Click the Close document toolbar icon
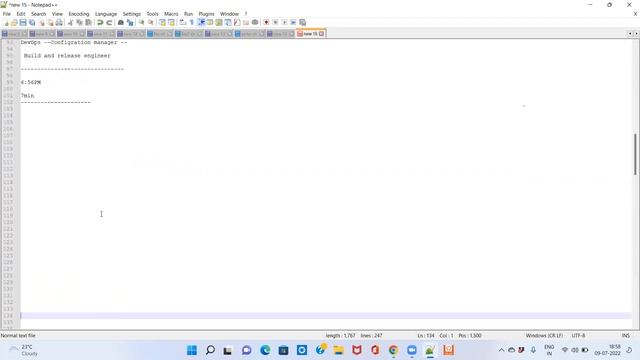This screenshot has width=640, height=360. 41,22
